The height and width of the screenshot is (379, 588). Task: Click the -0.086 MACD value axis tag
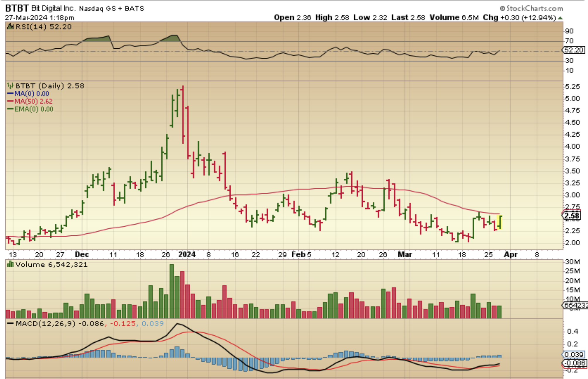(575, 363)
